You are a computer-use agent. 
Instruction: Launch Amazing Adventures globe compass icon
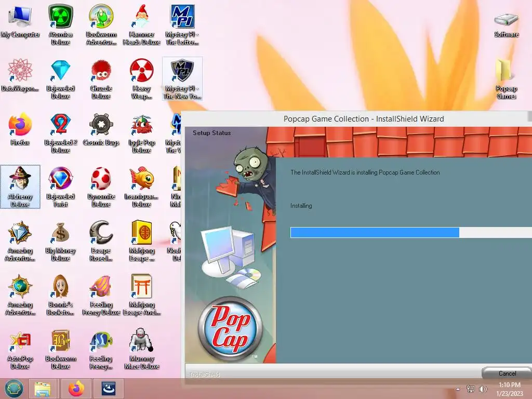(x=20, y=295)
